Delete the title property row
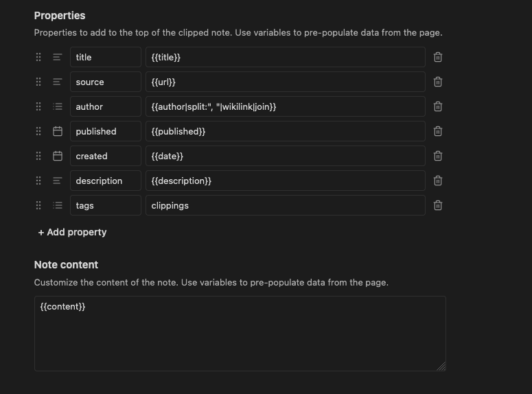Screen dimensions: 532x394 tap(438, 57)
